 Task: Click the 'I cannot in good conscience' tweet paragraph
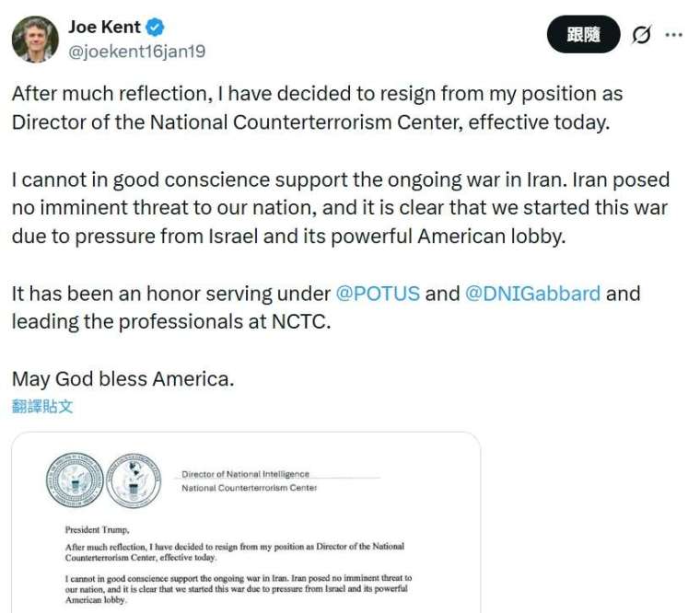(x=340, y=208)
